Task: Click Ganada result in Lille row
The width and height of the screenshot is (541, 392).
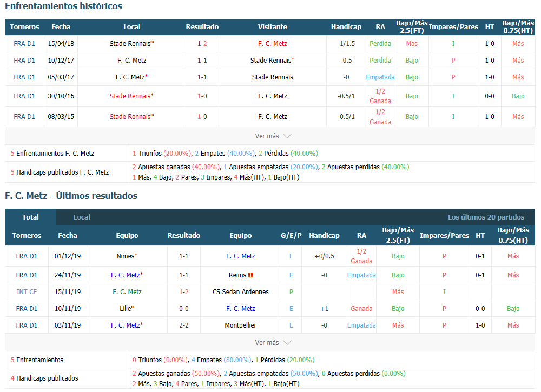Action: 361,309
